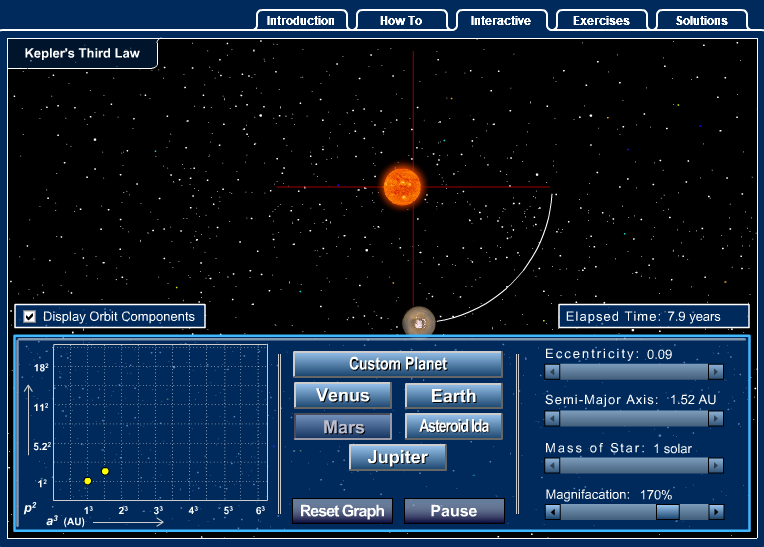Screen dimensions: 764x547
Task: Click the Elapsed Time 7.9 years readout
Action: coord(653,317)
